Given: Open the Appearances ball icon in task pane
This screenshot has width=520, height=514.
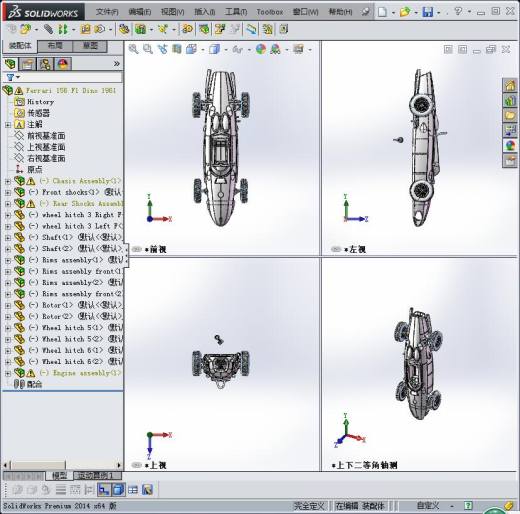Looking at the screenshot, I should click(510, 146).
